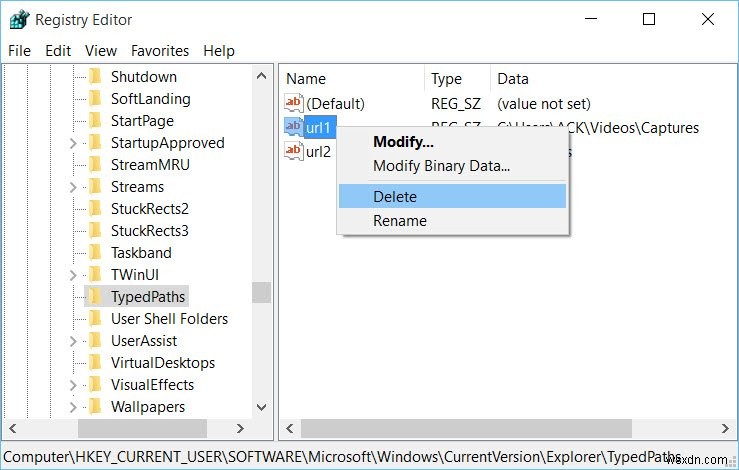Click the UserAssist folder icon

[x=95, y=340]
